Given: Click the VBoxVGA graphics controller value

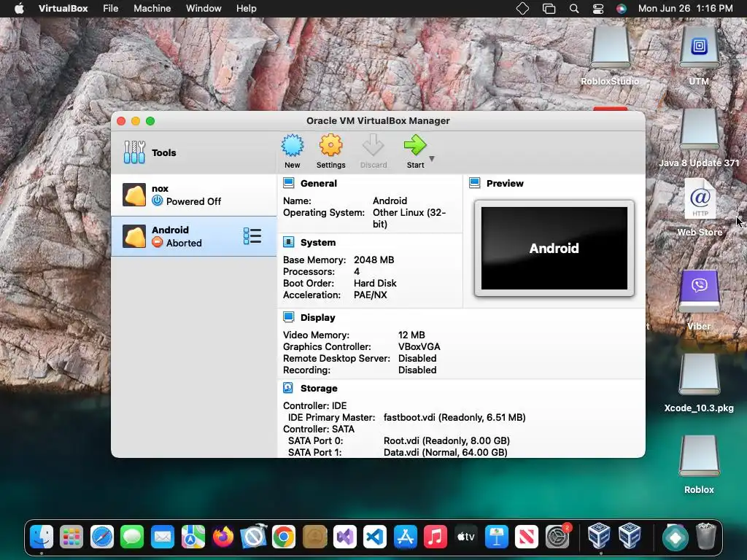Looking at the screenshot, I should [x=419, y=346].
